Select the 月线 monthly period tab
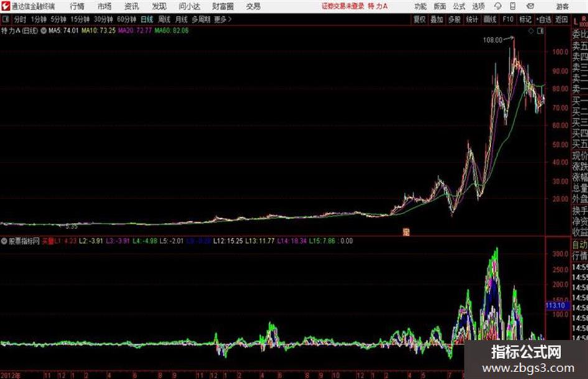This screenshot has width=588, height=379. coord(182,19)
